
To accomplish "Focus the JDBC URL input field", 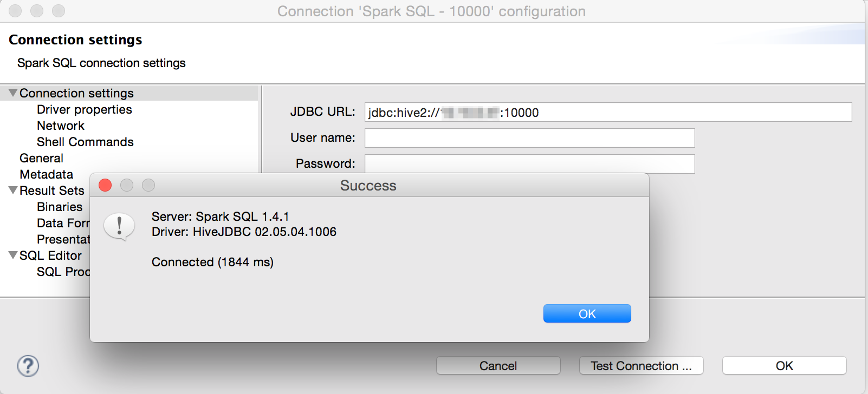I will tap(608, 112).
